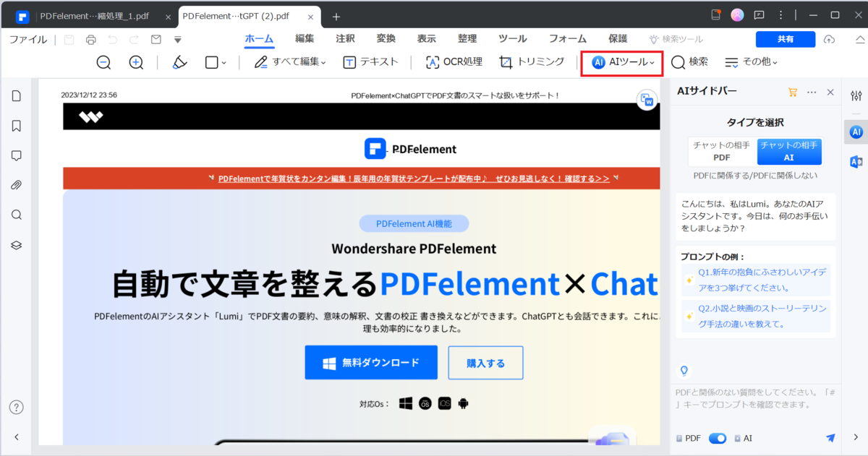The width and height of the screenshot is (868, 456).
Task: Click the zoom in magnifier icon
Action: 136,62
